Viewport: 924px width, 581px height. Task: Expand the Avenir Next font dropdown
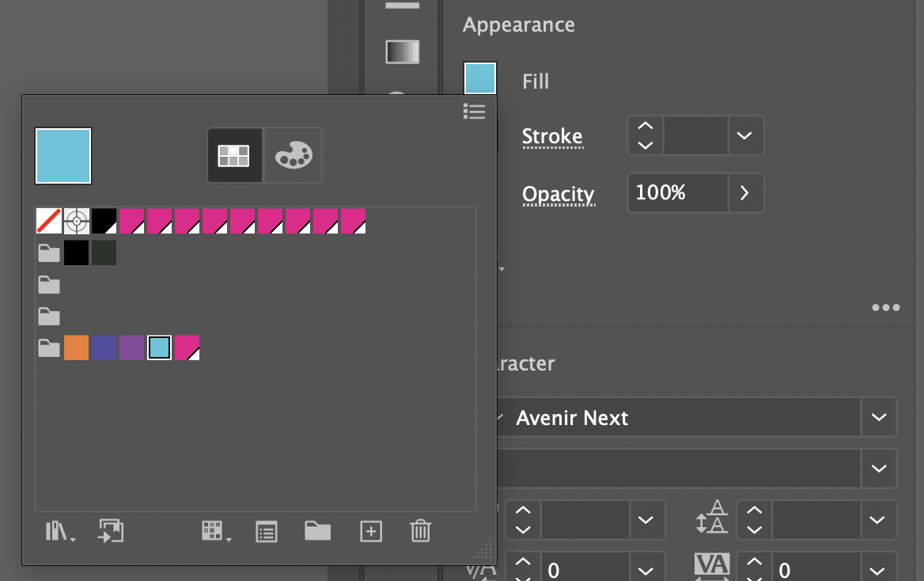point(878,417)
